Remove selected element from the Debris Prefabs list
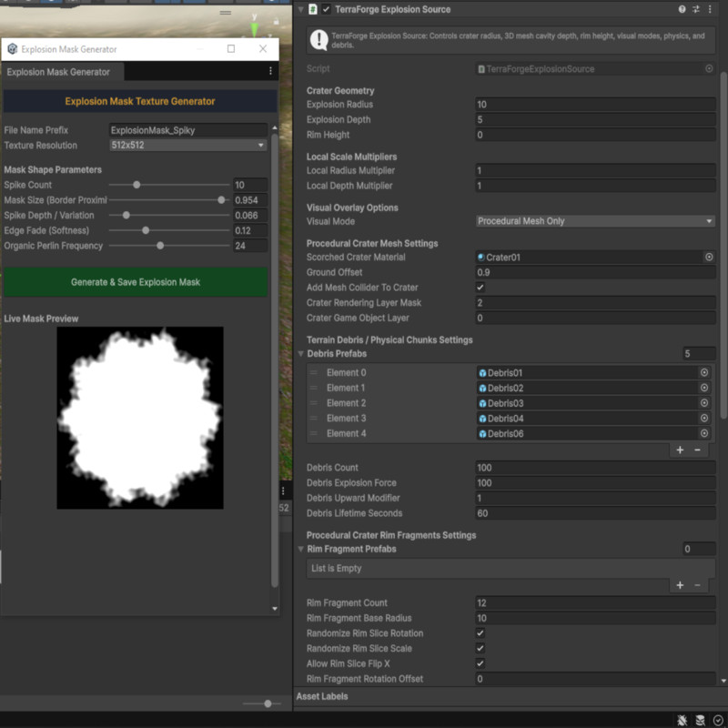Viewport: 728px width, 728px height. (697, 450)
